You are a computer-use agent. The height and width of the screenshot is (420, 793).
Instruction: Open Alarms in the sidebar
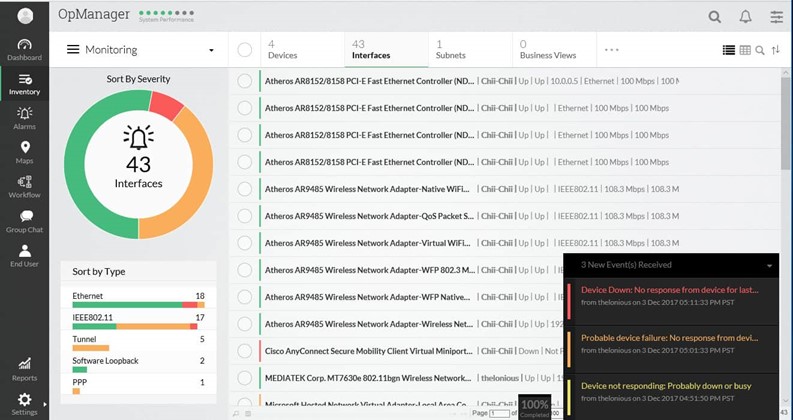coord(24,118)
